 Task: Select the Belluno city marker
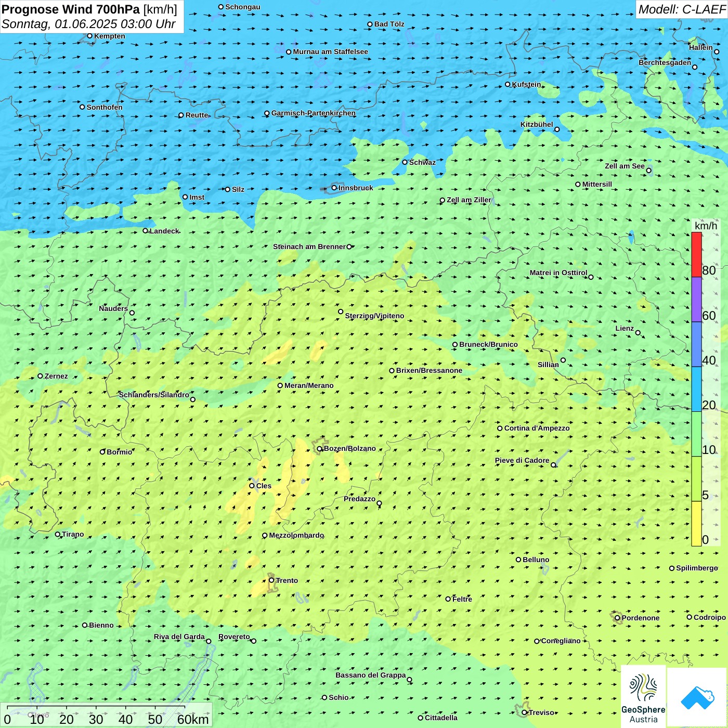(518, 560)
